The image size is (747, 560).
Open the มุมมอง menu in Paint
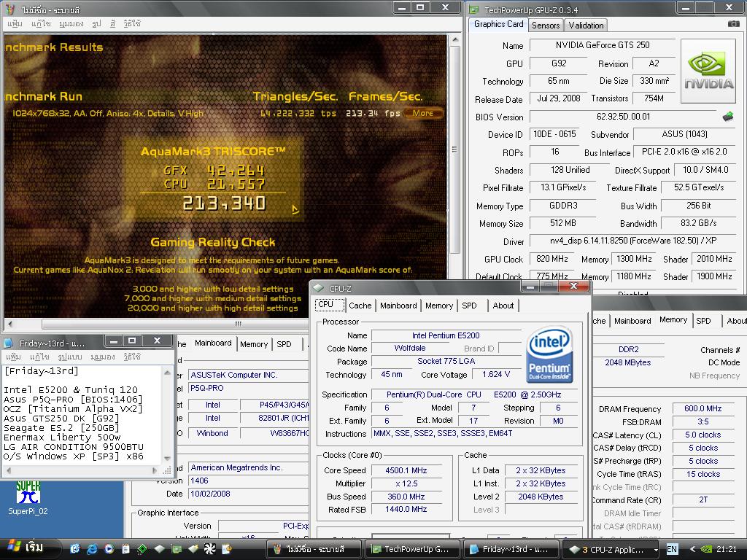pos(71,23)
